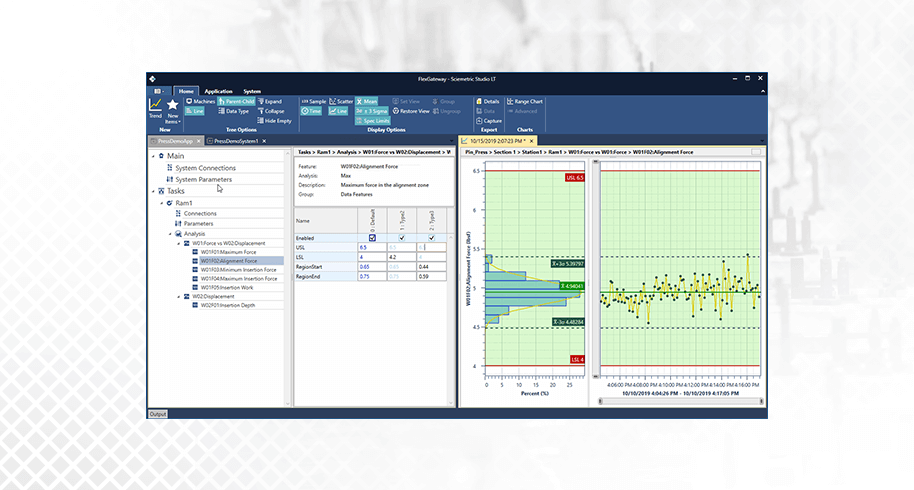The image size is (914, 490).
Task: Click Expand in Tree Options
Action: pos(270,101)
